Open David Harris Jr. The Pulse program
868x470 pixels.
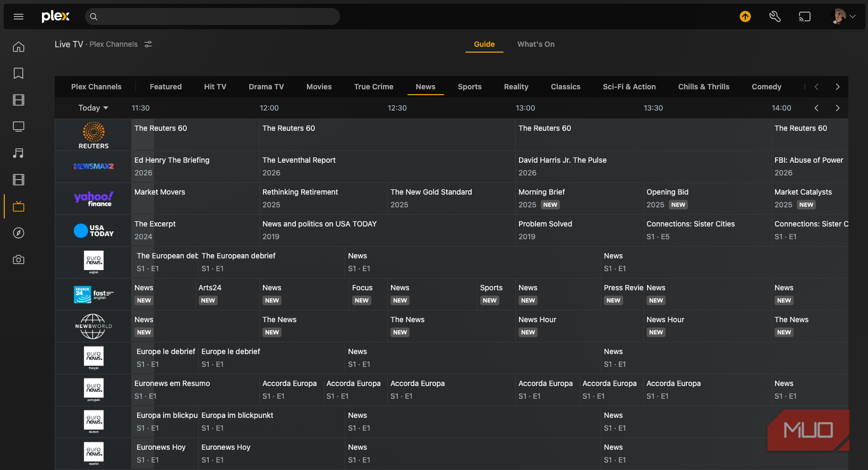[x=643, y=166]
